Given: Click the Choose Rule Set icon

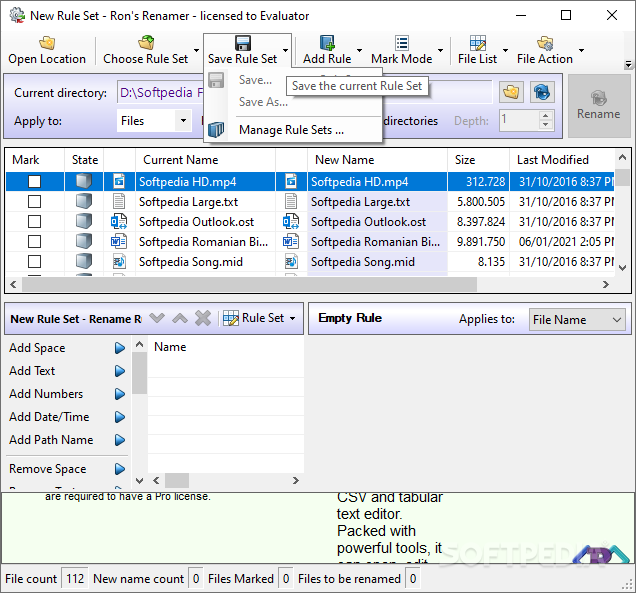Looking at the screenshot, I should pyautogui.click(x=146, y=43).
